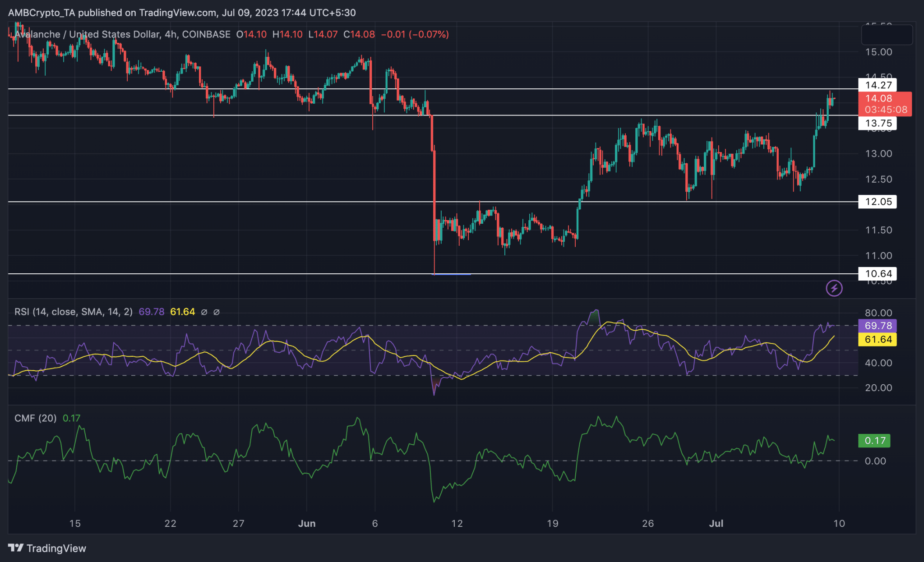
Task: Open the RSI (14, close, SMA, 14, 2) legend
Action: 74,312
